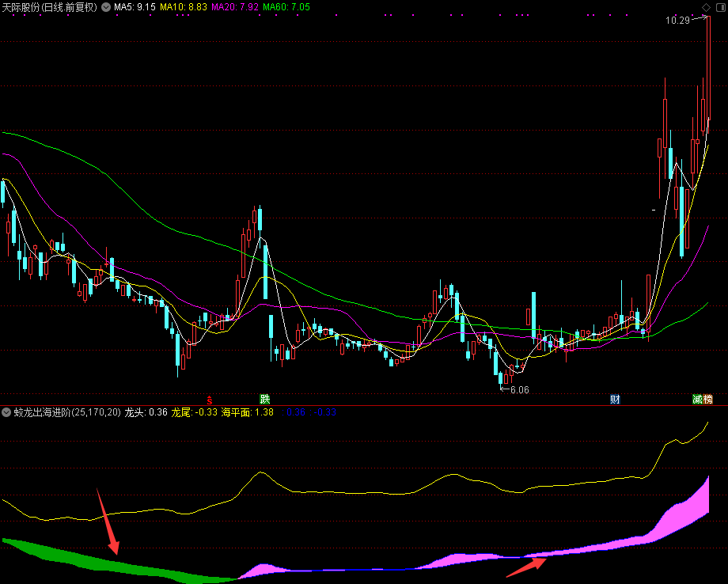Expand the 蛟龙出海进阶 indicator dropdown arrow

click(x=7, y=412)
